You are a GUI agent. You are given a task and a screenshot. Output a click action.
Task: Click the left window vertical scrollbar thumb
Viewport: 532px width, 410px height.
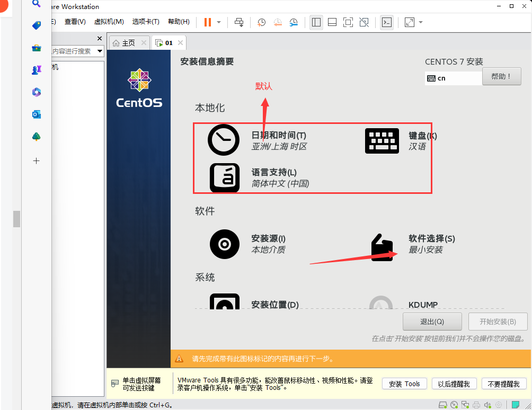coord(16,219)
